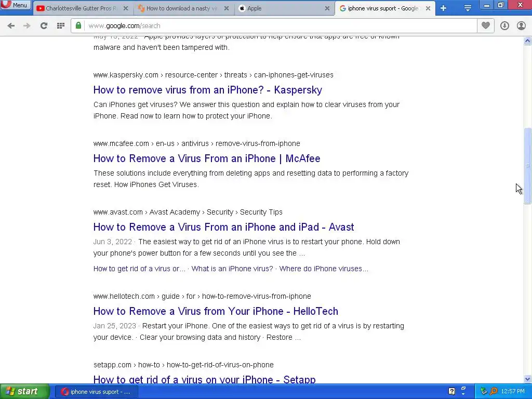Click the orange magnifier system tray icon

tap(494, 391)
